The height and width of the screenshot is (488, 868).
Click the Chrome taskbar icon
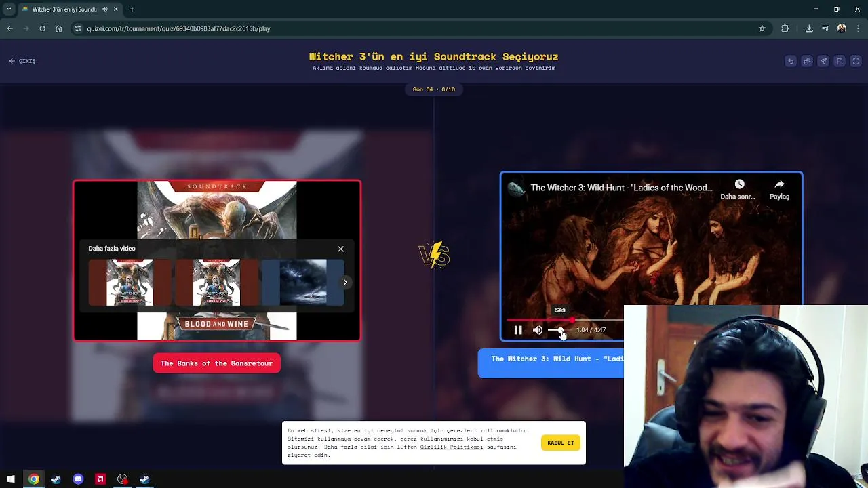(33, 479)
